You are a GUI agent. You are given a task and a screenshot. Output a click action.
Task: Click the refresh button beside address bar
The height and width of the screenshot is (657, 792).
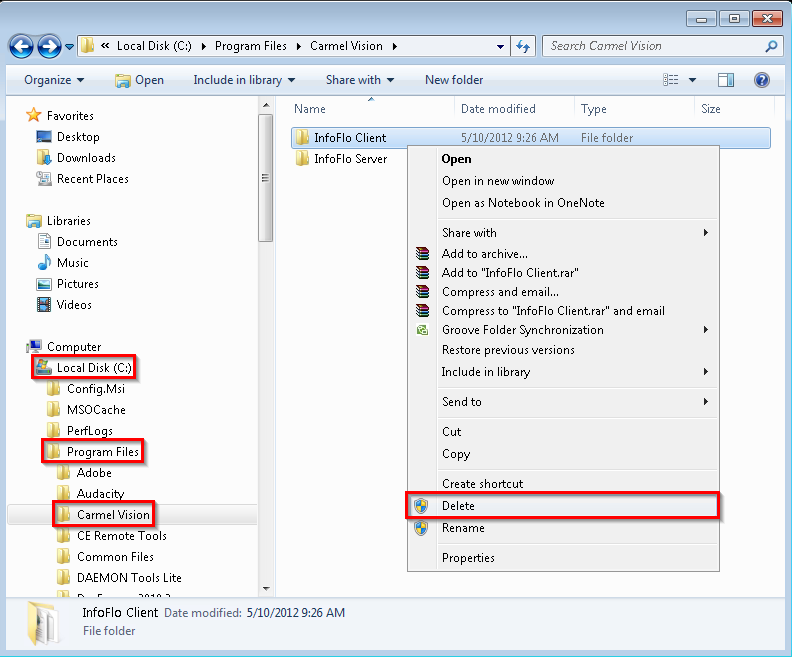coord(523,46)
